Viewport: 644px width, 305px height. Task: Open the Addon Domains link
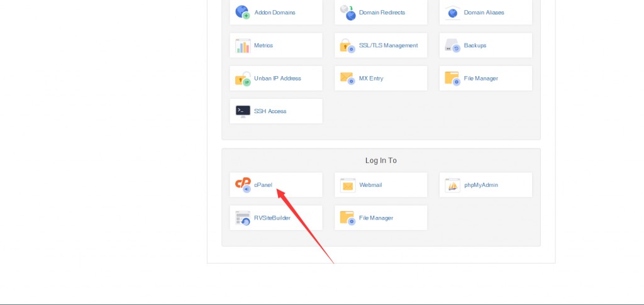pos(275,13)
